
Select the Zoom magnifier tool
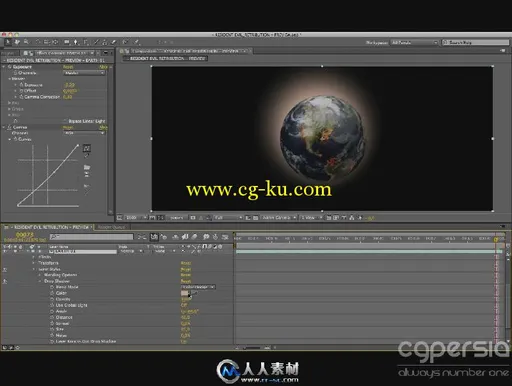click(x=26, y=42)
